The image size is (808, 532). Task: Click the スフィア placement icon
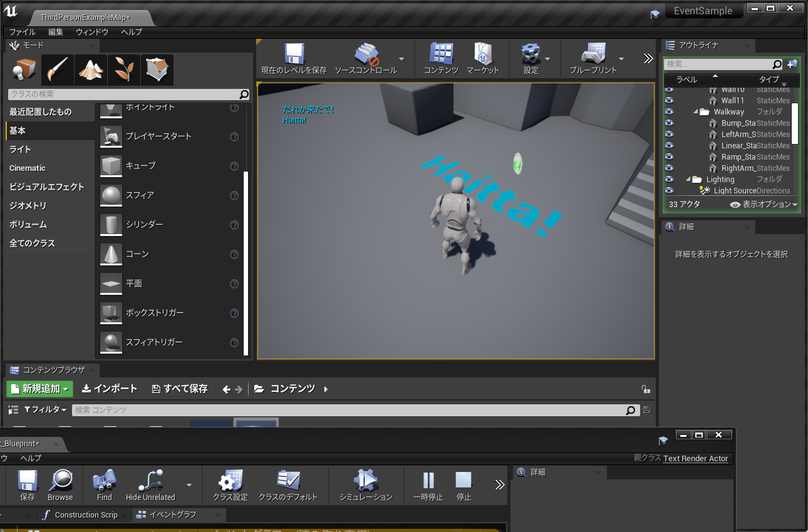pyautogui.click(x=111, y=195)
